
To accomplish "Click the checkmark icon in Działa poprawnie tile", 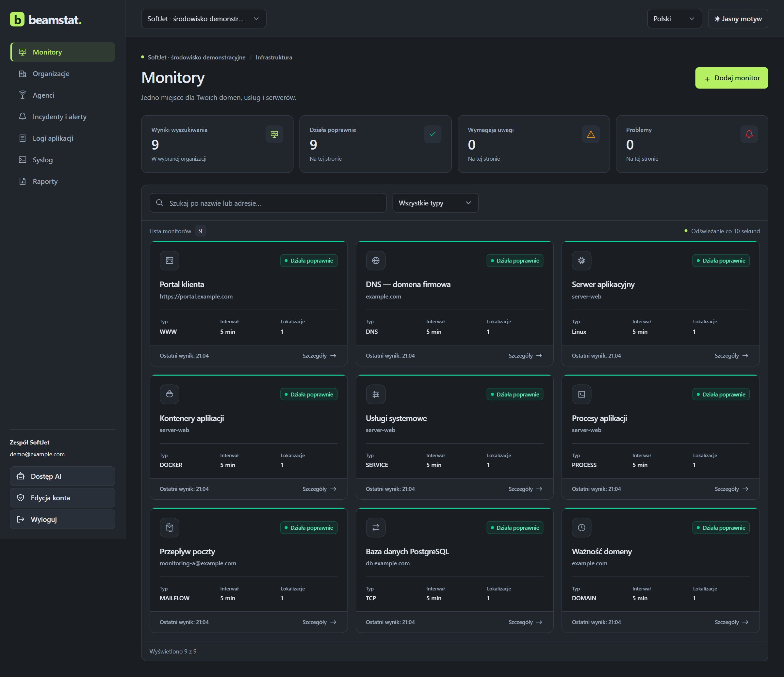I will (433, 134).
